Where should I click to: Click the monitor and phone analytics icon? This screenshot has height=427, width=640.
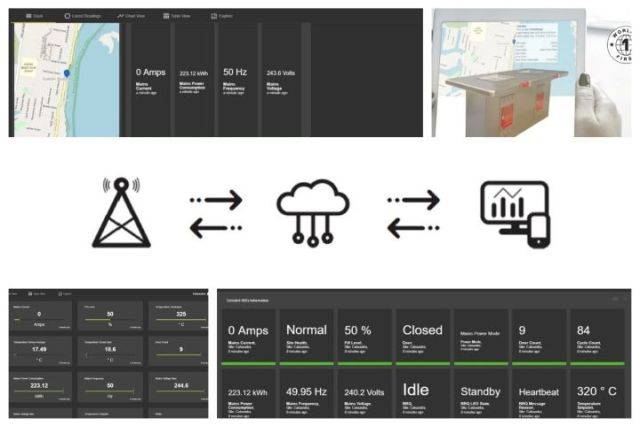tap(515, 214)
